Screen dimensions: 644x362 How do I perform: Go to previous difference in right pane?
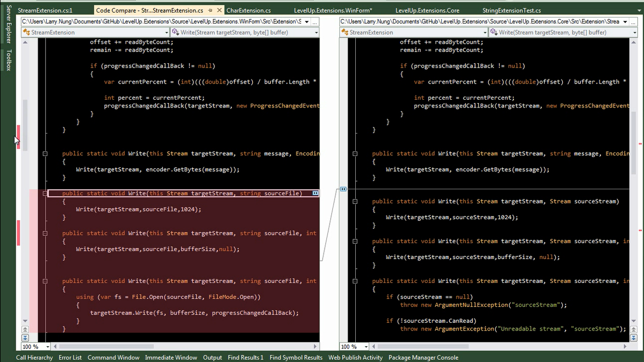(x=634, y=329)
